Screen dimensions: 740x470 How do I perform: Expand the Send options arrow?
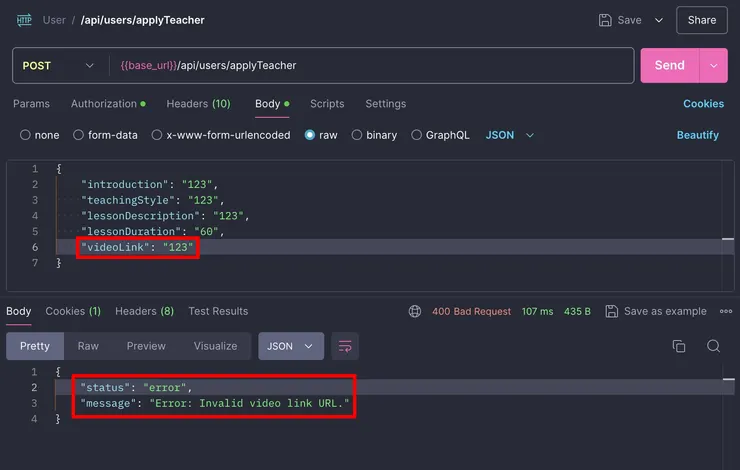(x=714, y=66)
